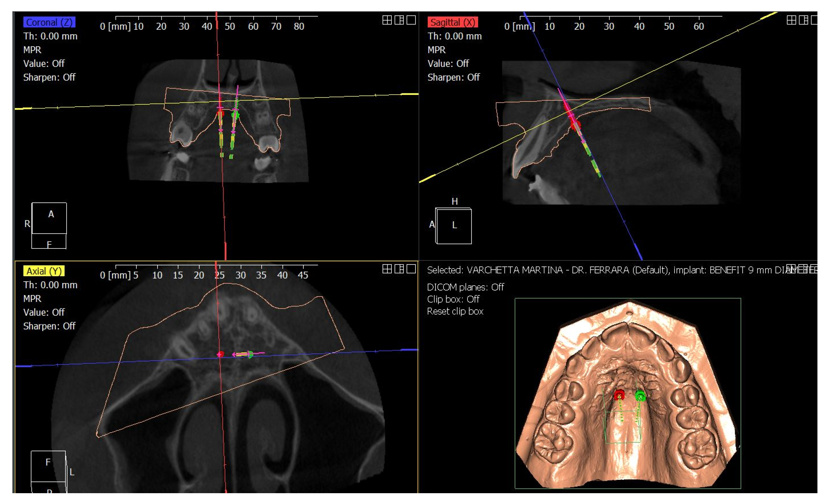Viewport: 828px width, 504px height.
Task: Switch Coronal view to four-panel grid layout
Action: click(387, 20)
